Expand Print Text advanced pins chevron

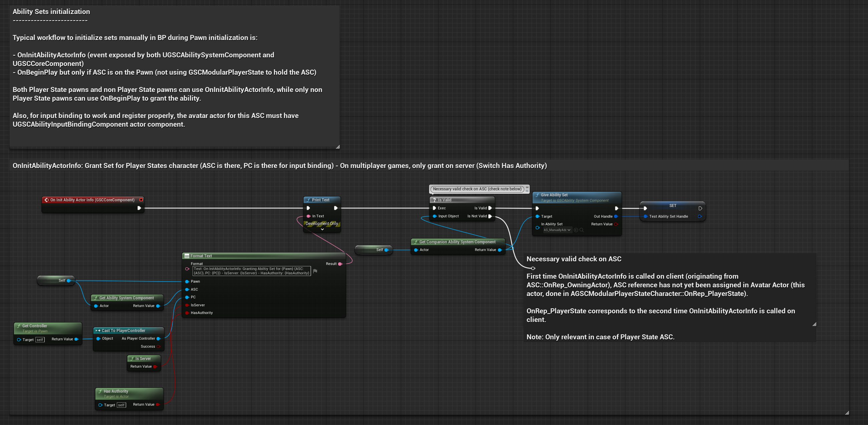pos(322,229)
